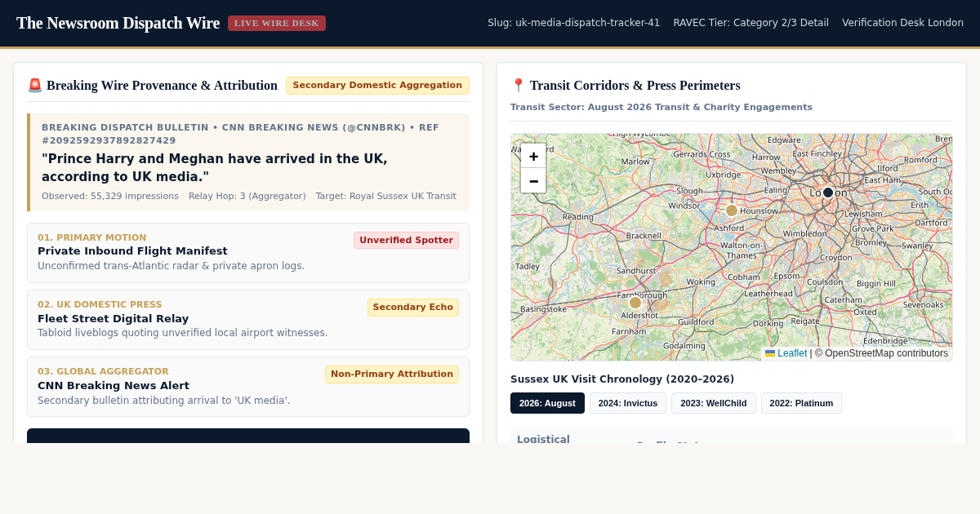Click the Non-Primary Attribution tag
This screenshot has height=514, width=980.
[x=392, y=374]
